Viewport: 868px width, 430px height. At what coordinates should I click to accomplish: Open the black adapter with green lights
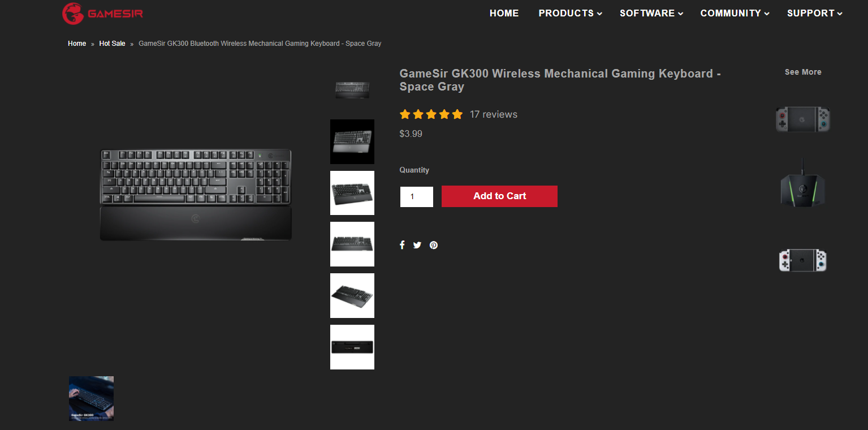point(803,183)
